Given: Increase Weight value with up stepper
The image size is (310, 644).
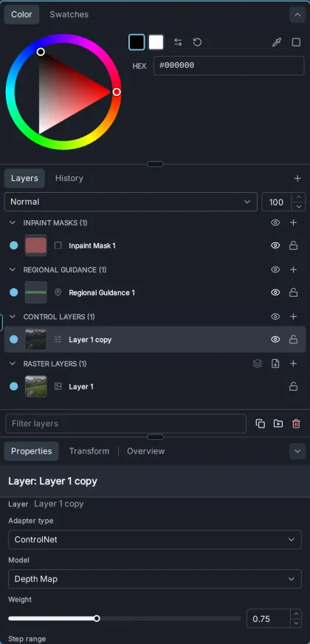Looking at the screenshot, I should tap(296, 614).
